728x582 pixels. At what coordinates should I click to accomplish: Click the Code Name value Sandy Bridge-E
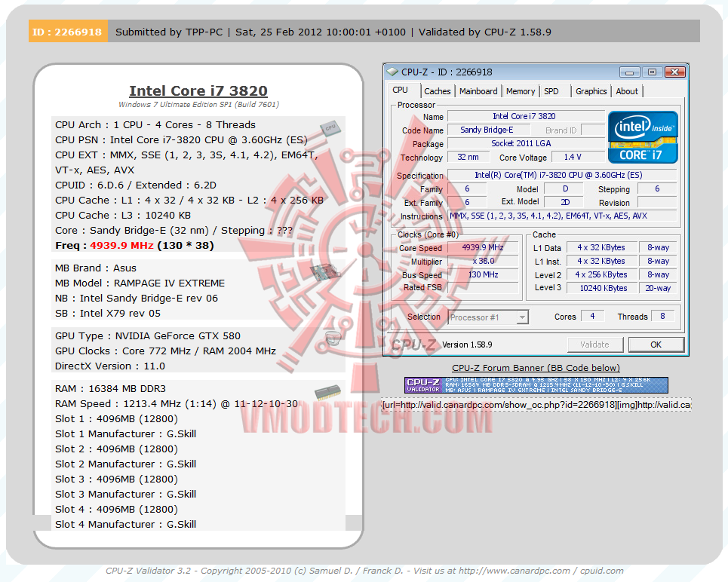pos(488,130)
